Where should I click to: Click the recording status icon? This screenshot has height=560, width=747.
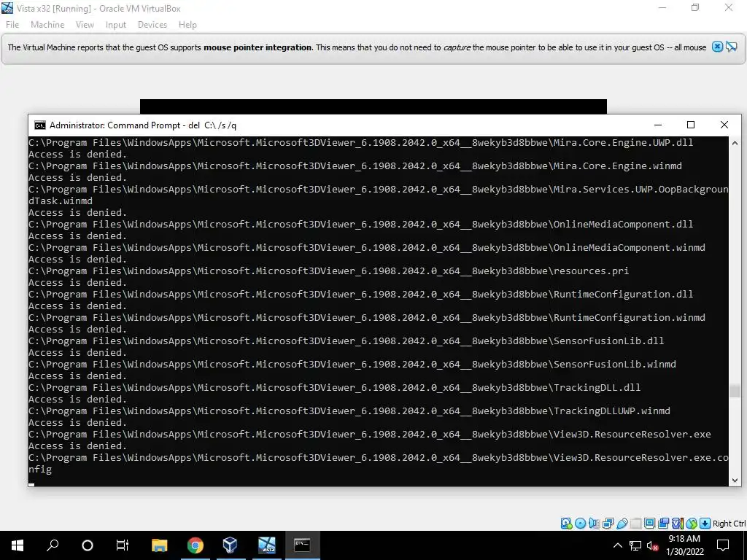coord(663,524)
